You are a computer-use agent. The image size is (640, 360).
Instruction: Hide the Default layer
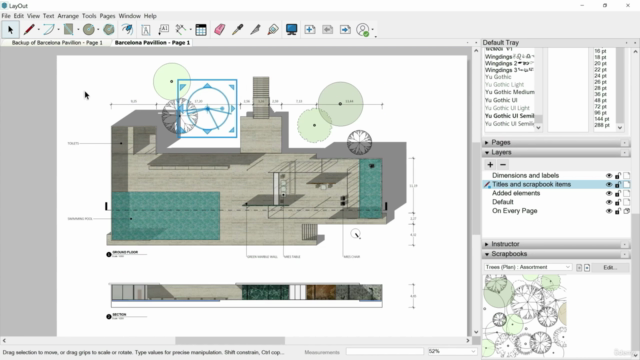609,202
